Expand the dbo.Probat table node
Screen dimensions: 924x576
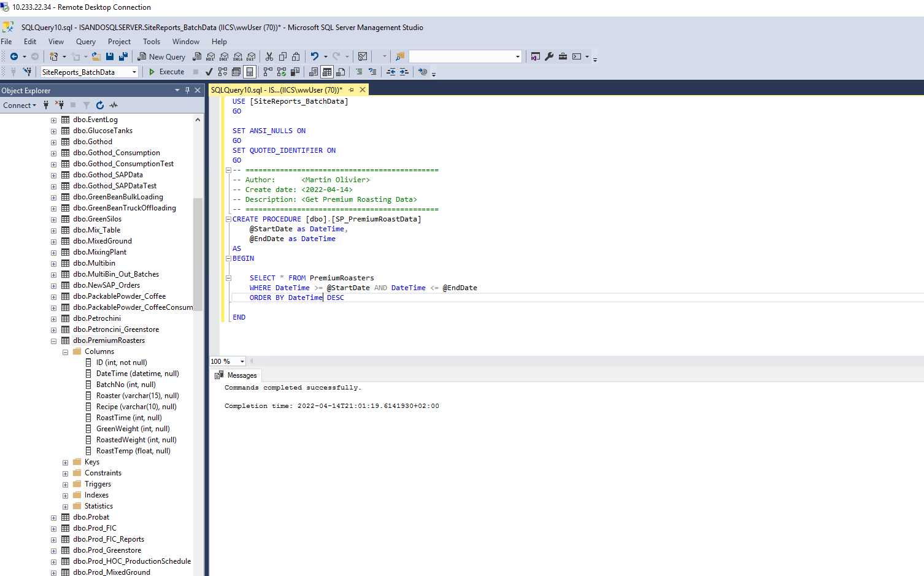53,518
